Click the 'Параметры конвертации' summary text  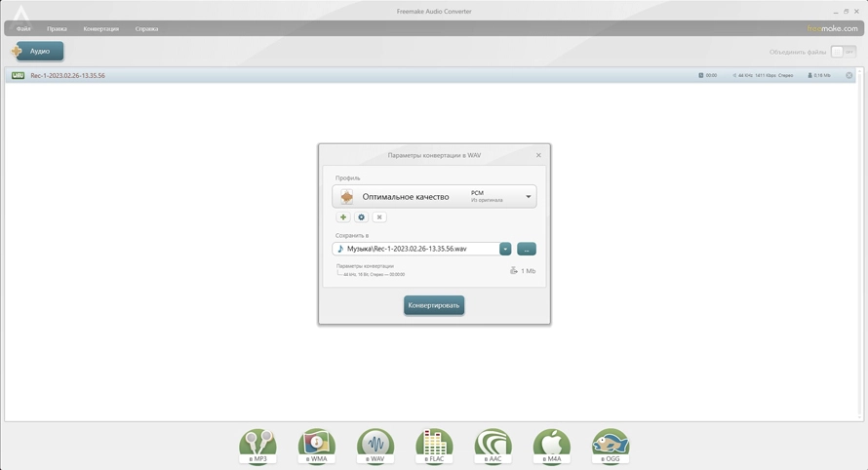(x=365, y=266)
